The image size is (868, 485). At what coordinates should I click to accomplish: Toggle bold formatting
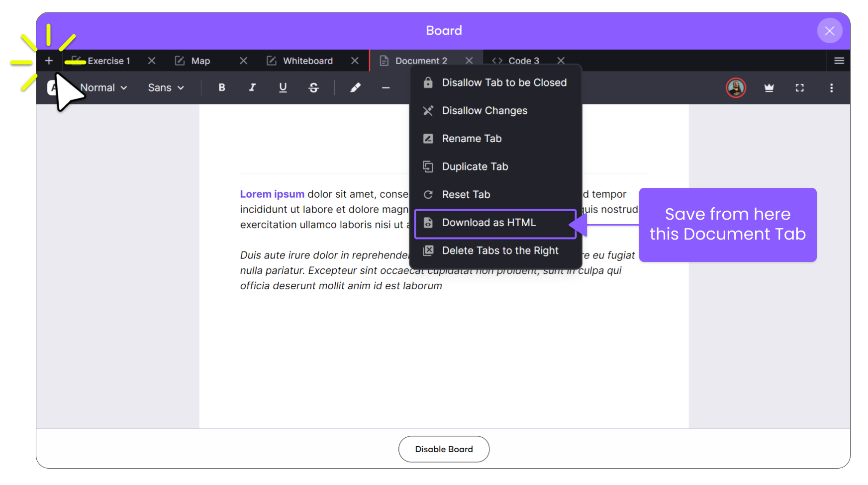(x=222, y=87)
